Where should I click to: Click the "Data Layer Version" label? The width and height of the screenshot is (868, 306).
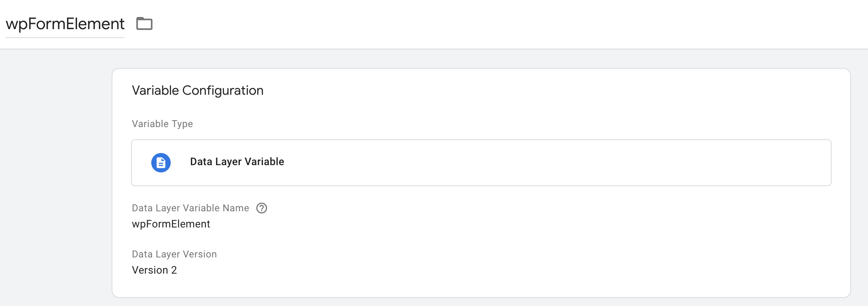[x=174, y=254]
